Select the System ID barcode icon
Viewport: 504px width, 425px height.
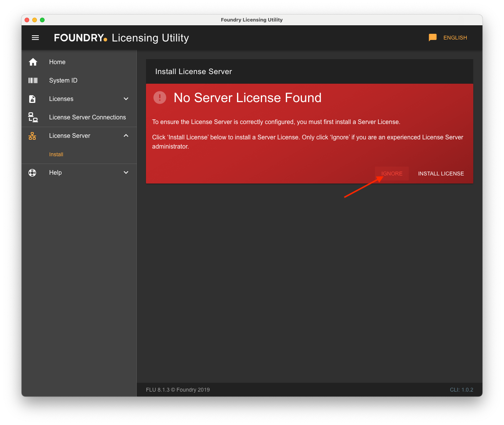(33, 80)
